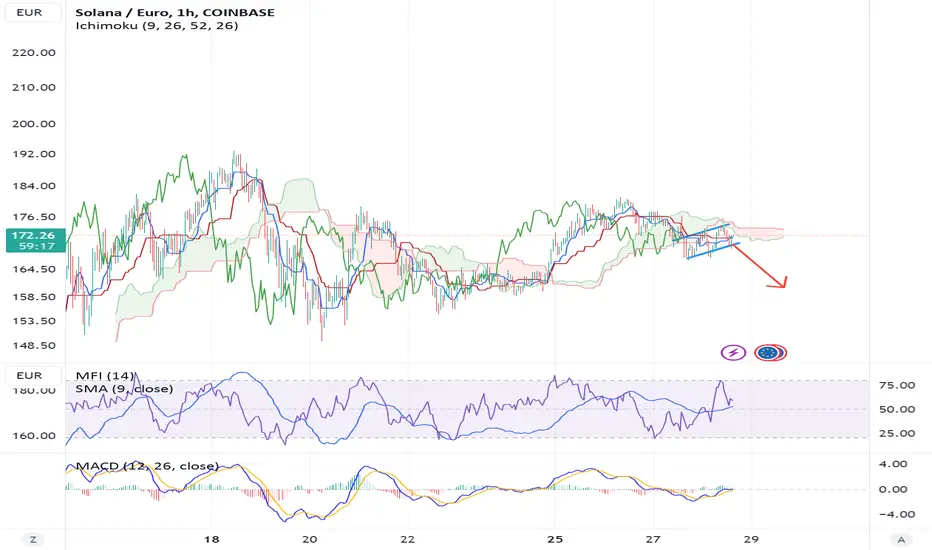Click the date label 18 on time axis

(x=211, y=539)
